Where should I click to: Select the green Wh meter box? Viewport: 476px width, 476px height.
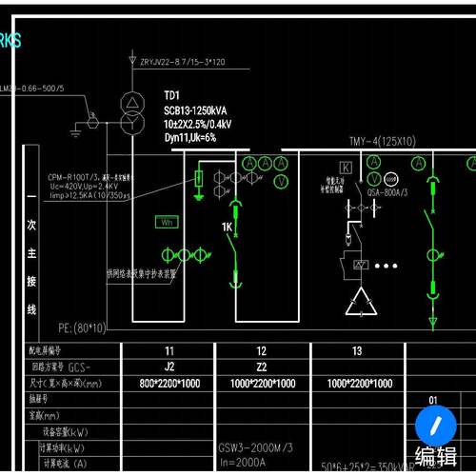(167, 222)
